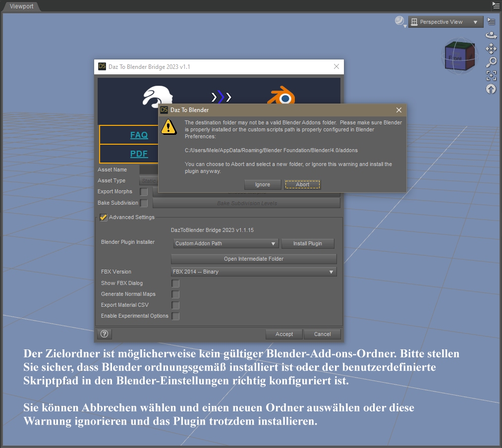Viewport: 502px width, 448px height.
Task: Toggle the Bake Subdivision checkbox
Action: (x=144, y=203)
